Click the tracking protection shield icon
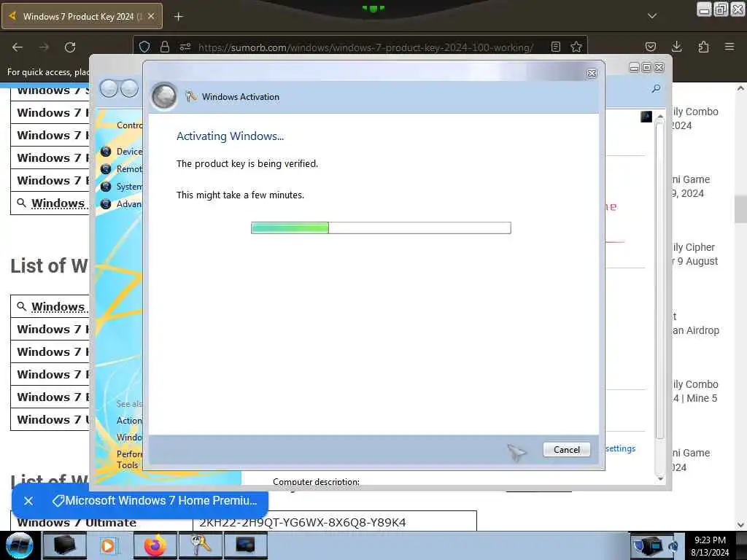Image resolution: width=747 pixels, height=560 pixels. (x=144, y=47)
